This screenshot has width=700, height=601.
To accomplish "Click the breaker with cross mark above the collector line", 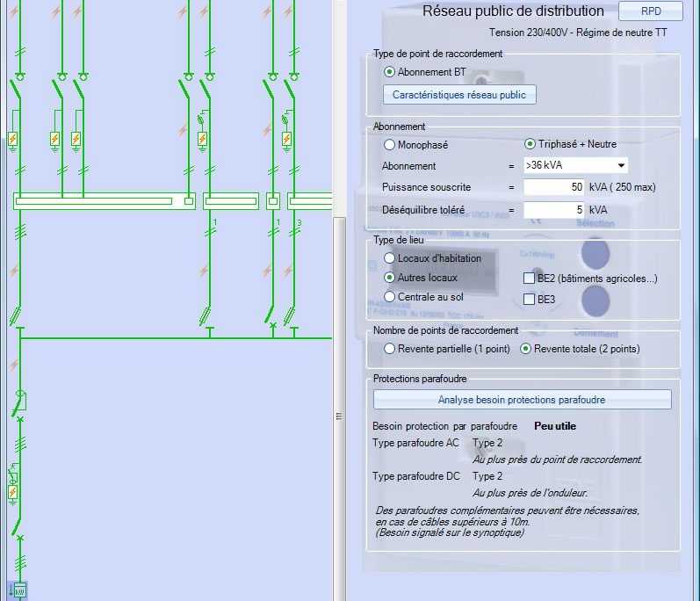I will click(x=271, y=316).
